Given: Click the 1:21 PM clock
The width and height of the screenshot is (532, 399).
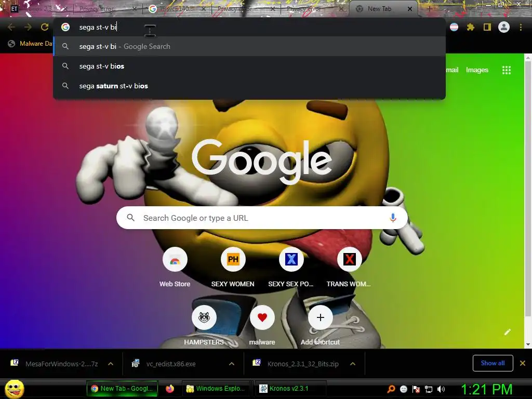Looking at the screenshot, I should (x=486, y=389).
